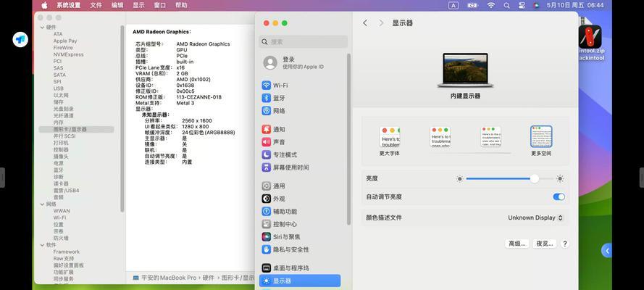Click the 亮度 brightness slider knob

click(x=534, y=178)
